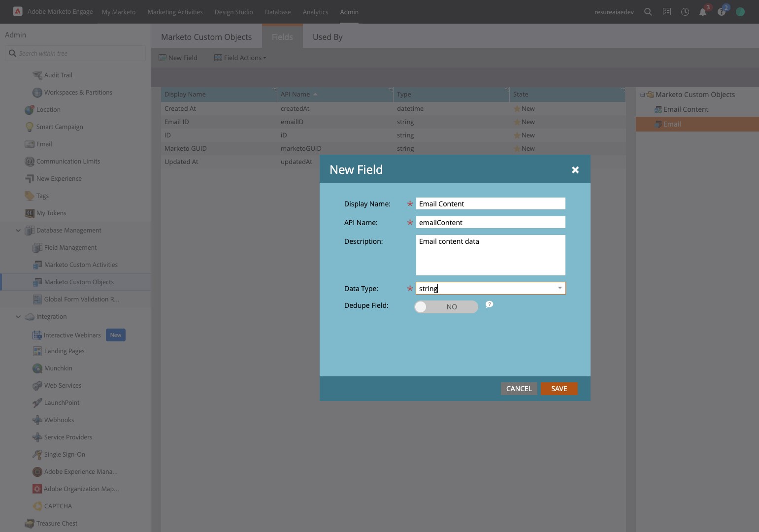The height and width of the screenshot is (532, 759).
Task: Click the Description text area
Action: [x=491, y=255]
